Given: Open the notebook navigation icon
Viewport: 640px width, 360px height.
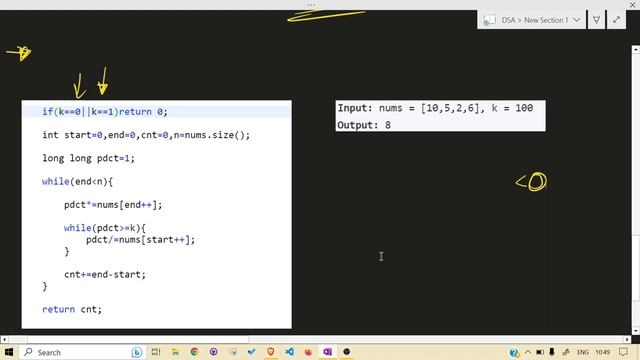Looking at the screenshot, I should (x=489, y=20).
